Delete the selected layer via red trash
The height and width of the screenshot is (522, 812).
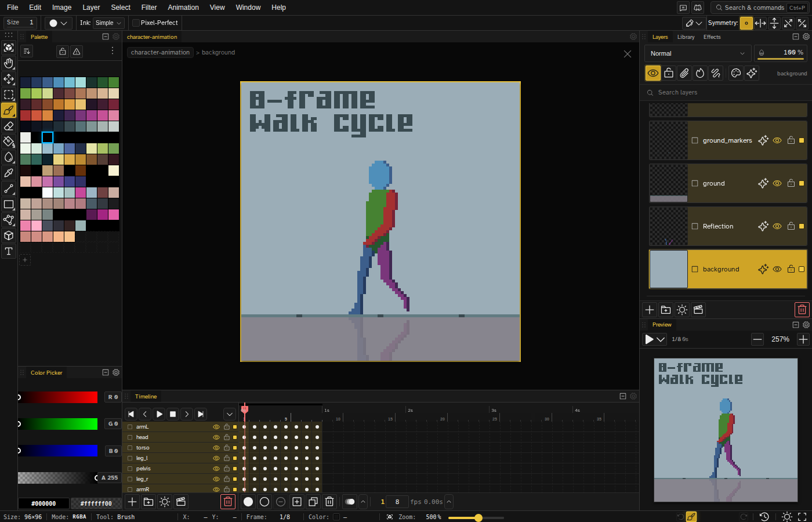[x=802, y=310]
